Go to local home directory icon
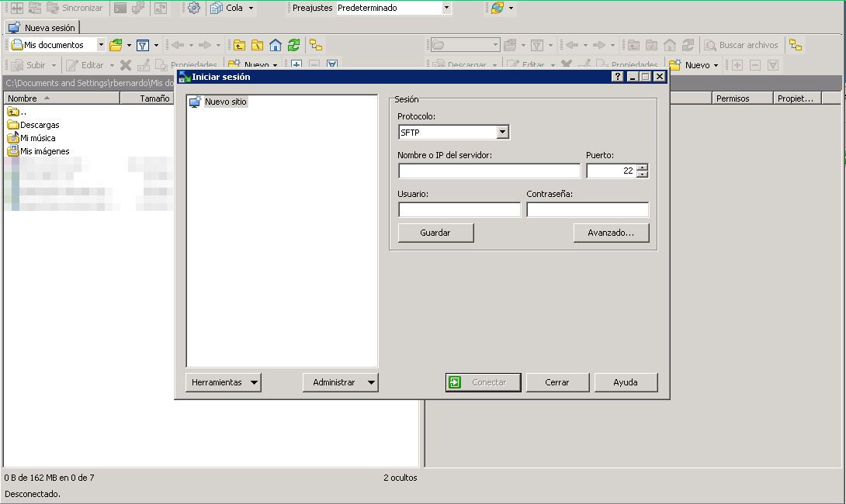846x504 pixels. pyautogui.click(x=276, y=45)
